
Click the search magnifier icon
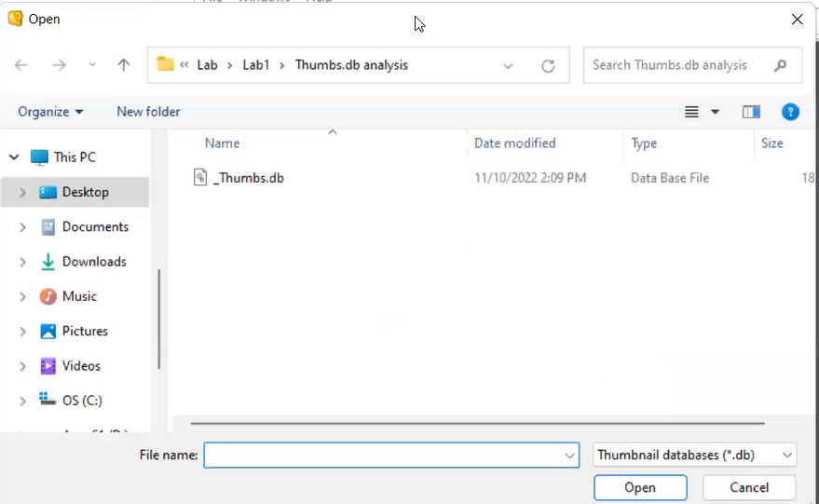(x=781, y=65)
